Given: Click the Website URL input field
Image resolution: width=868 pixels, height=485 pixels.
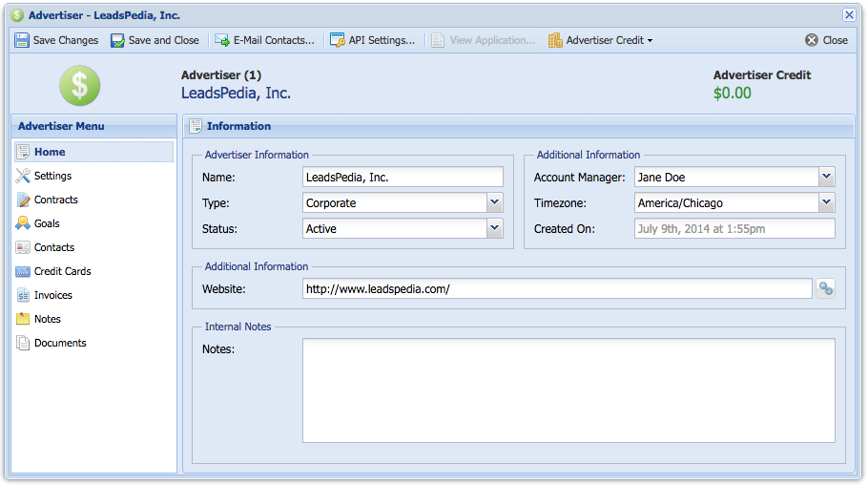Looking at the screenshot, I should tap(557, 288).
